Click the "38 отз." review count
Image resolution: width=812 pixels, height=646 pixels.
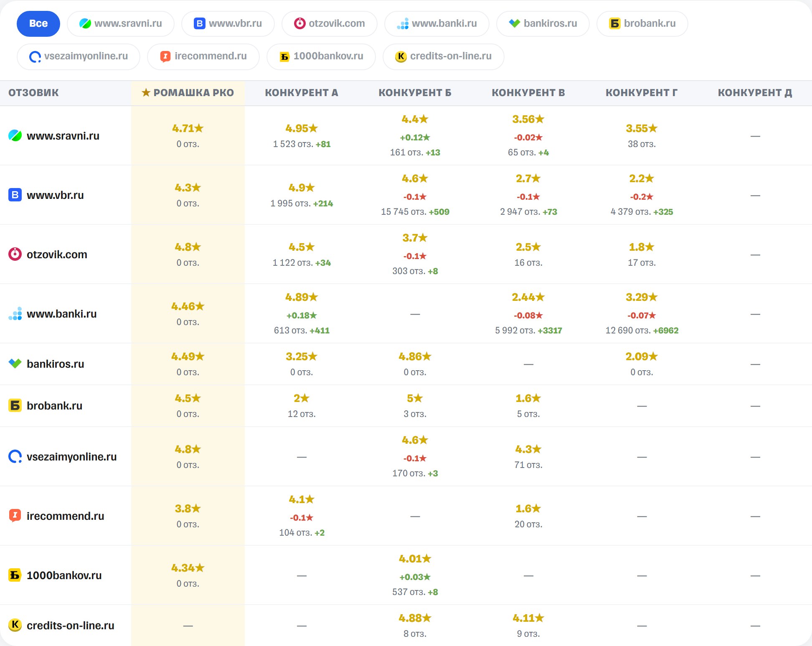tap(642, 144)
